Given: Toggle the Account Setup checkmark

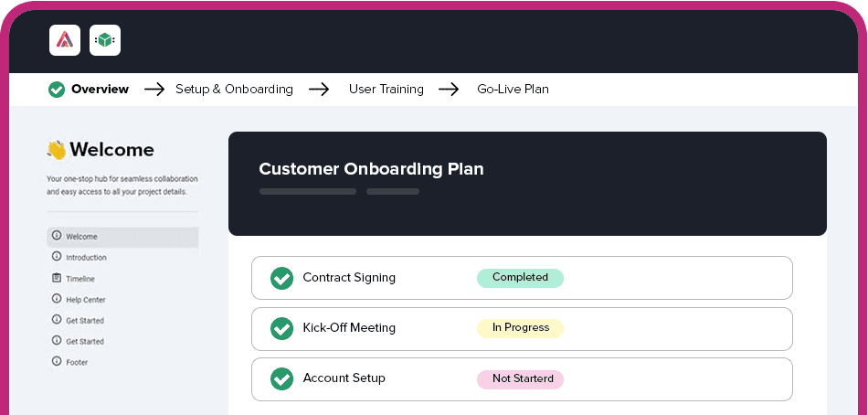Looking at the screenshot, I should click(x=281, y=379).
